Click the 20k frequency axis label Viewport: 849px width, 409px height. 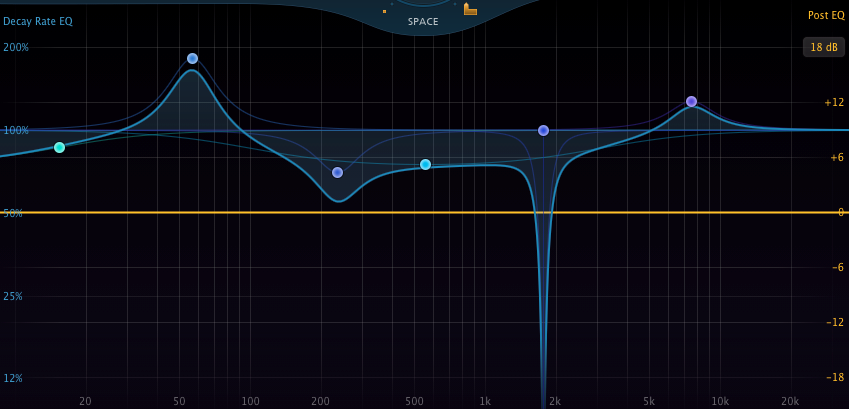790,401
